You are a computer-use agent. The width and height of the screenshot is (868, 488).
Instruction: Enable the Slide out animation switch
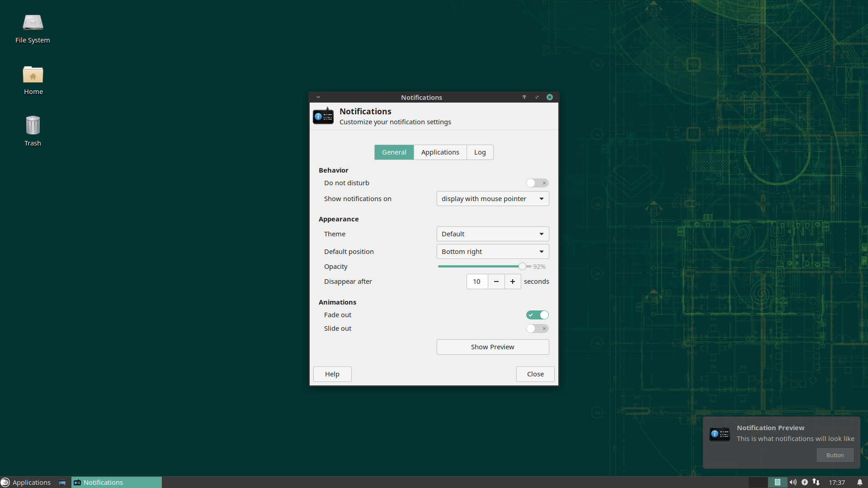pyautogui.click(x=537, y=328)
